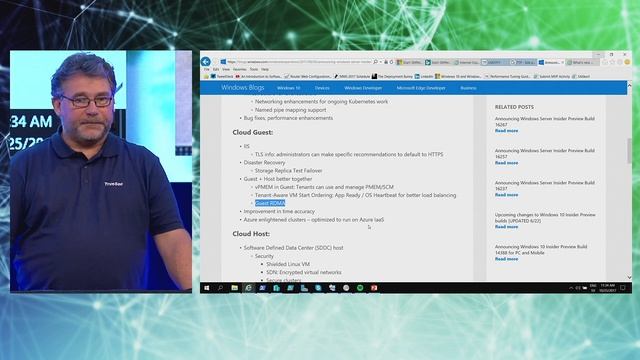The width and height of the screenshot is (640, 360).
Task: Open the Edit menu
Action: (216, 69)
